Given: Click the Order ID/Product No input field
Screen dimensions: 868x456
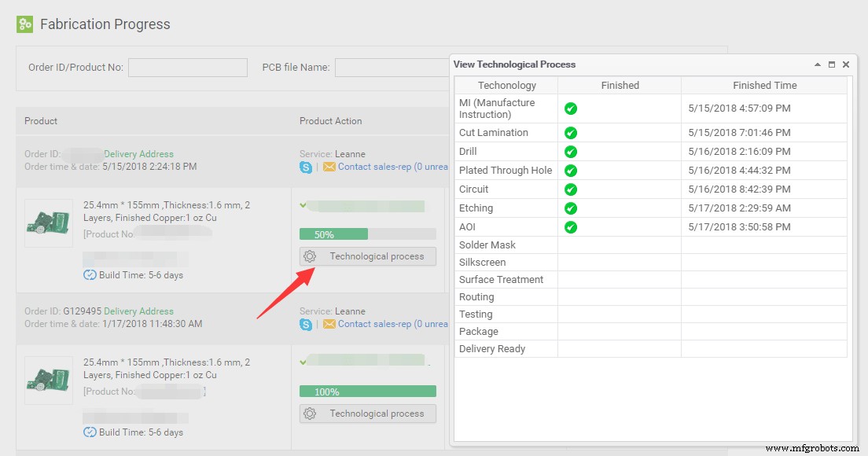Looking at the screenshot, I should (x=187, y=68).
